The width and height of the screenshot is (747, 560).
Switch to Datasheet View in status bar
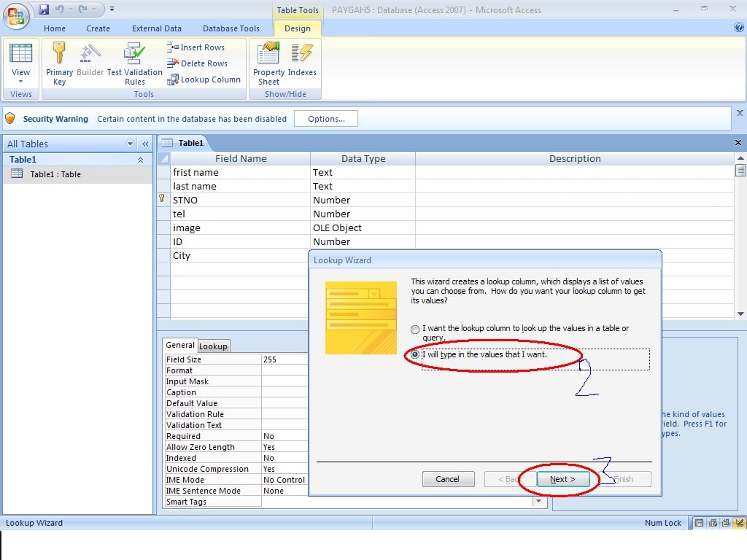tap(699, 523)
